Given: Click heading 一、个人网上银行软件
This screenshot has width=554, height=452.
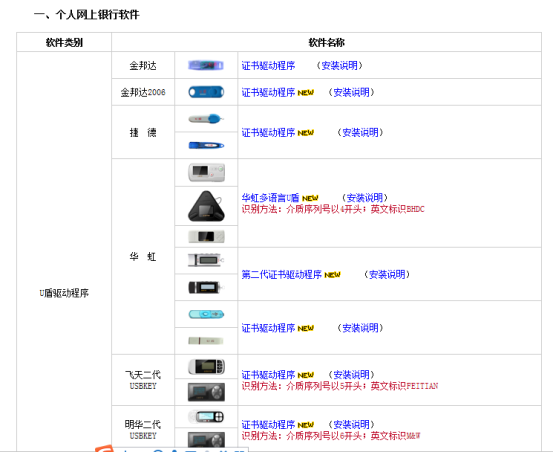Looking at the screenshot, I should 87,14.
